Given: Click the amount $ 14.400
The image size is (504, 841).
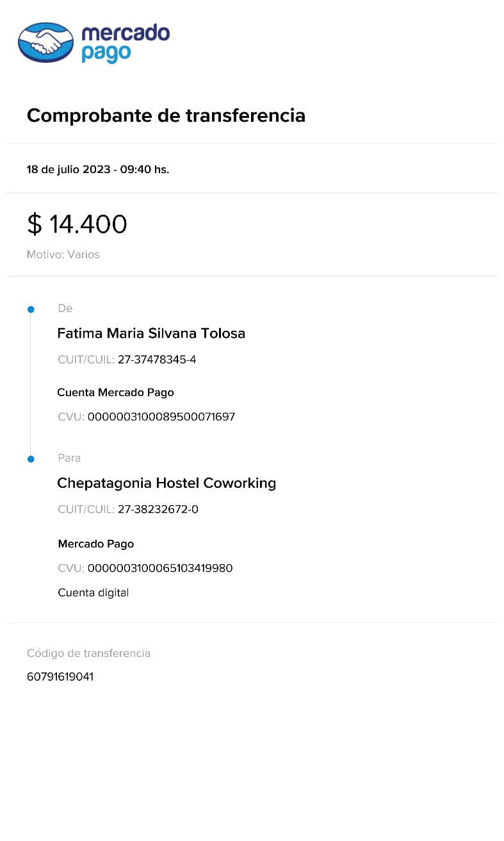Looking at the screenshot, I should [77, 224].
